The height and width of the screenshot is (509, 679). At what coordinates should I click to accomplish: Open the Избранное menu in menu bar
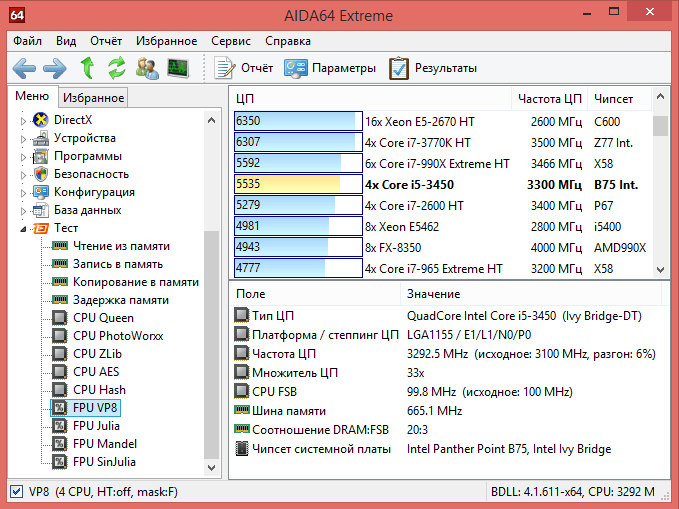pos(167,41)
